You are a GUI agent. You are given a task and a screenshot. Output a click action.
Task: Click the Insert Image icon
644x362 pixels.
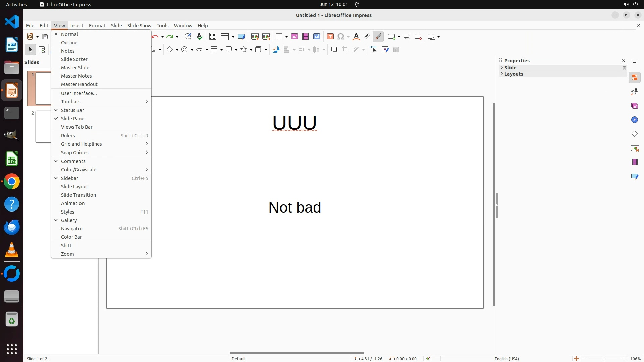[294, 37]
